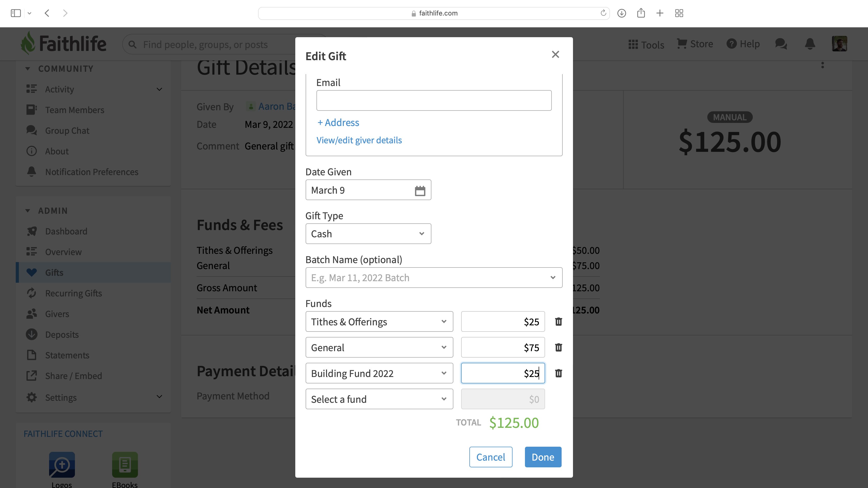Open the notifications bell
The height and width of the screenshot is (488, 868).
pos(810,44)
